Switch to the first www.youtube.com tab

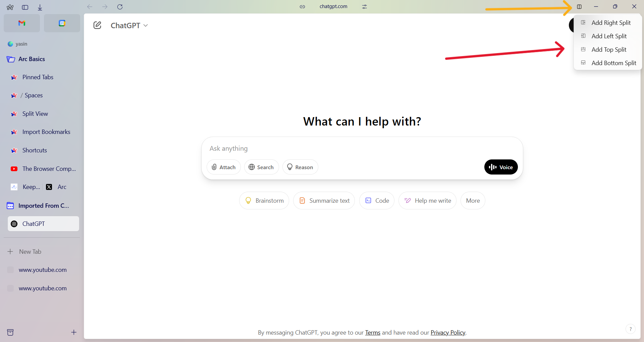[42, 270]
